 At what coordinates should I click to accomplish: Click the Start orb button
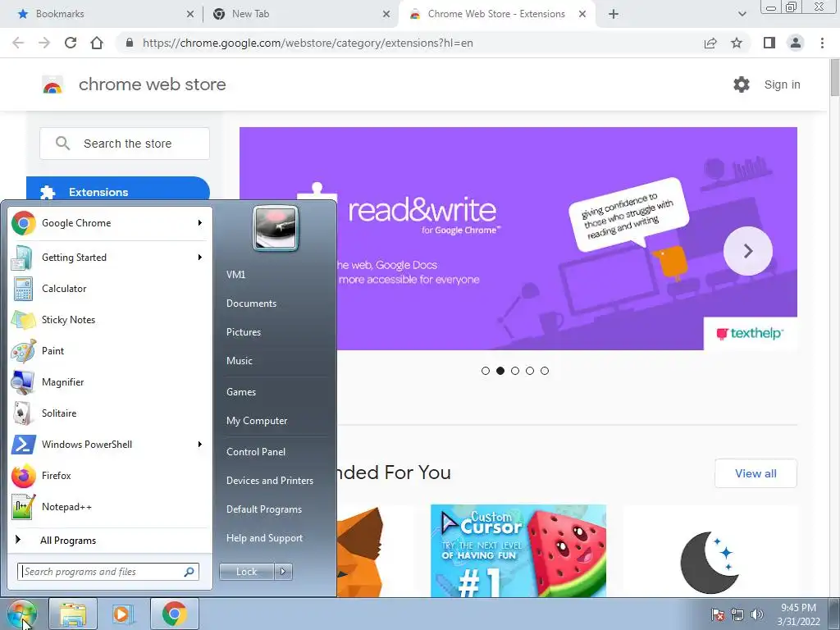(21, 614)
